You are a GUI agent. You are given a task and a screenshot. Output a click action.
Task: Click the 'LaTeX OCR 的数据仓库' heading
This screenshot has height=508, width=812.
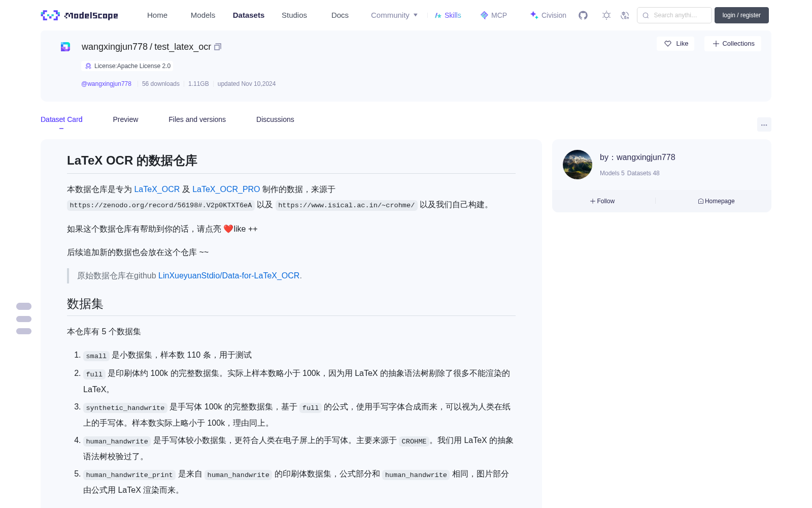pyautogui.click(x=132, y=161)
